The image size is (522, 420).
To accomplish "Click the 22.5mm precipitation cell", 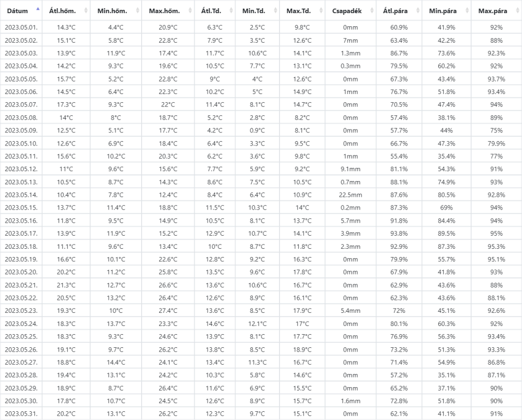I will [350, 195].
